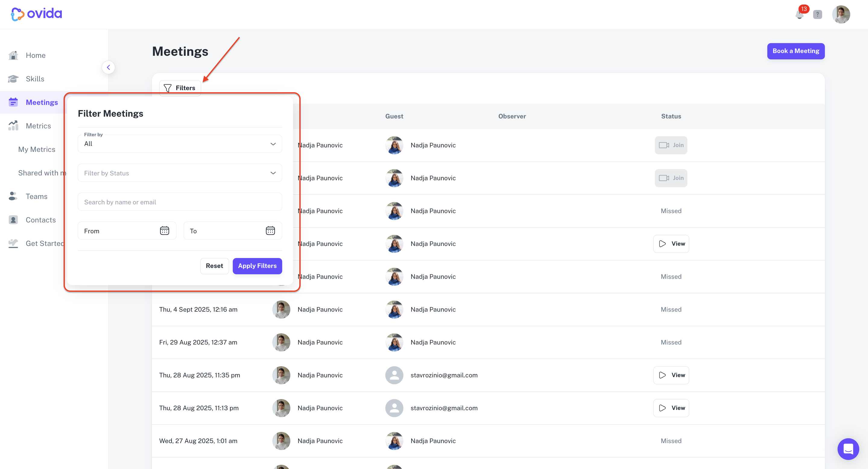Open the Intercom chat launcher
868x469 pixels.
click(x=848, y=449)
